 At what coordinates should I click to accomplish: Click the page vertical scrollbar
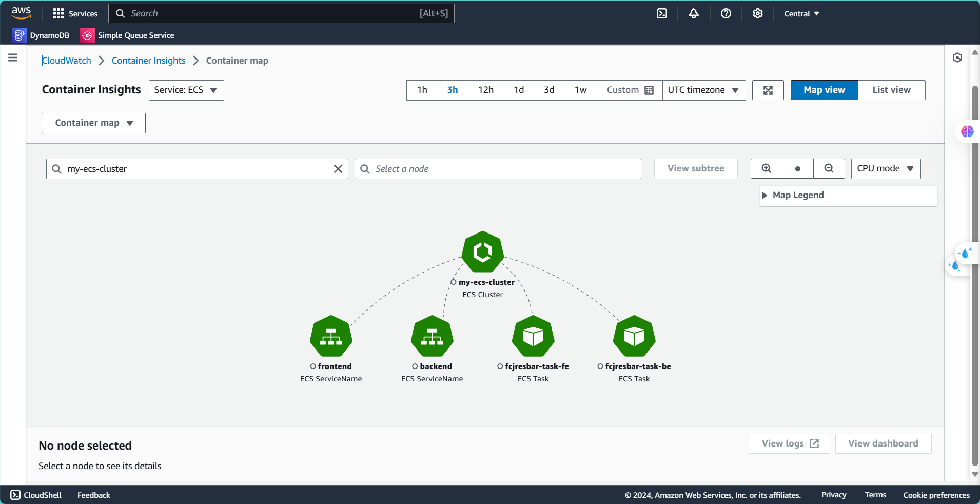(x=975, y=275)
